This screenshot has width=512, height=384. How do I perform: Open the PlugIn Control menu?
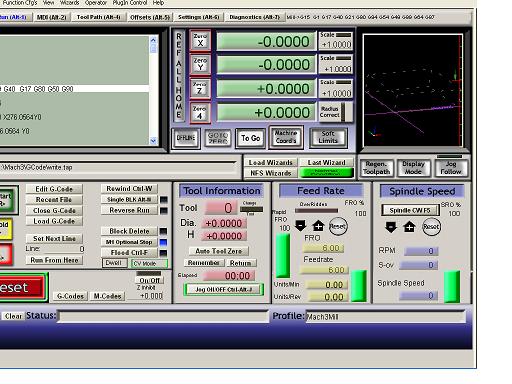tap(130, 3)
